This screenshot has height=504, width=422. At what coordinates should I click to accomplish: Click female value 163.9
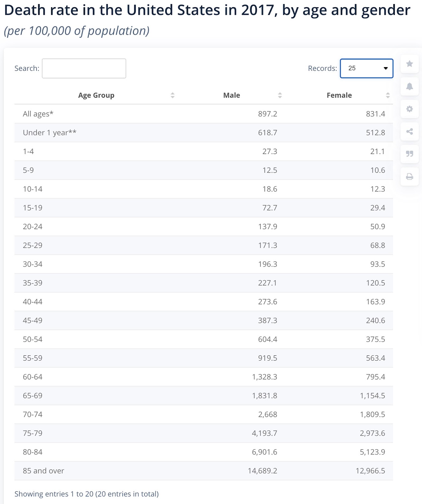375,302
